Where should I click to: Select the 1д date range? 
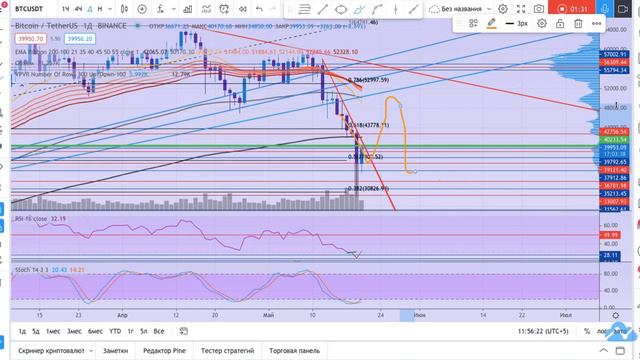coord(22,331)
